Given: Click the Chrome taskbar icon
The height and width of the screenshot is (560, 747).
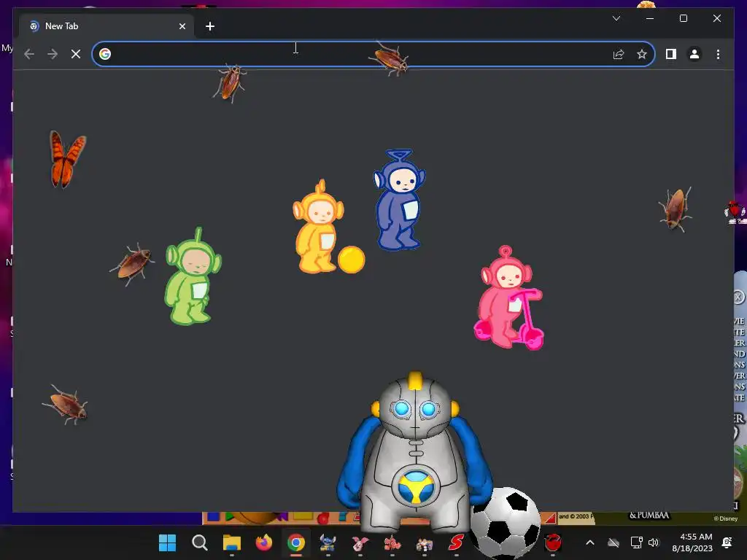Looking at the screenshot, I should pyautogui.click(x=296, y=542).
